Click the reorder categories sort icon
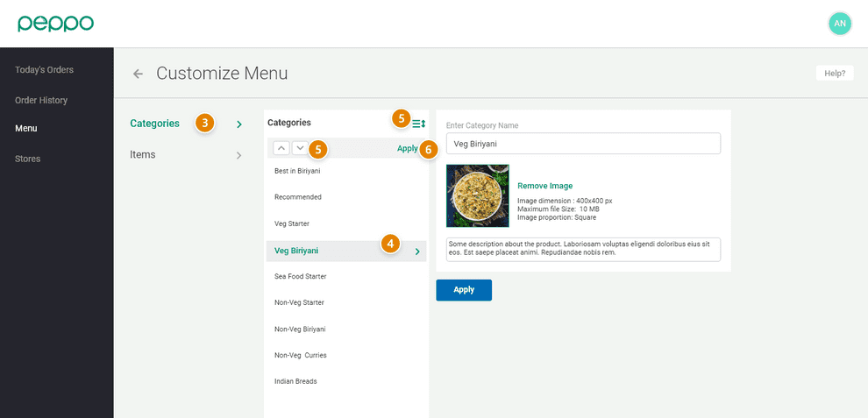 (419, 124)
